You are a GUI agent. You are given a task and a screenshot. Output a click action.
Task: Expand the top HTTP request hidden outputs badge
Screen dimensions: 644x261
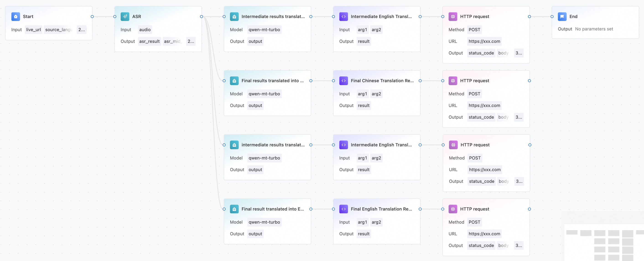[x=519, y=53]
